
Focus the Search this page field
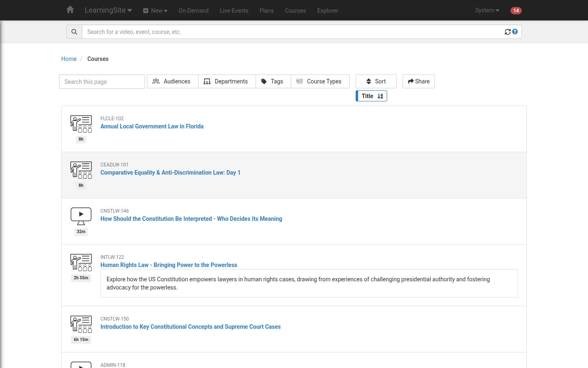click(x=102, y=82)
